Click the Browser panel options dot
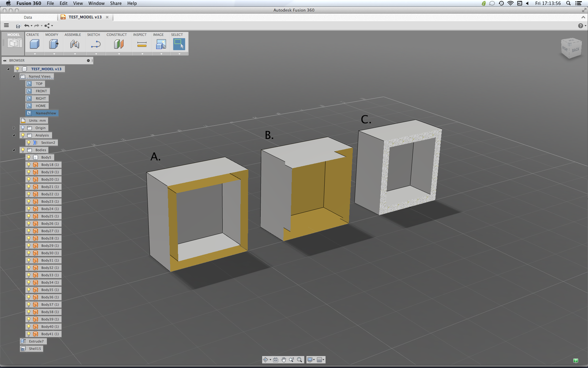This screenshot has width=588, height=368. pyautogui.click(x=88, y=61)
